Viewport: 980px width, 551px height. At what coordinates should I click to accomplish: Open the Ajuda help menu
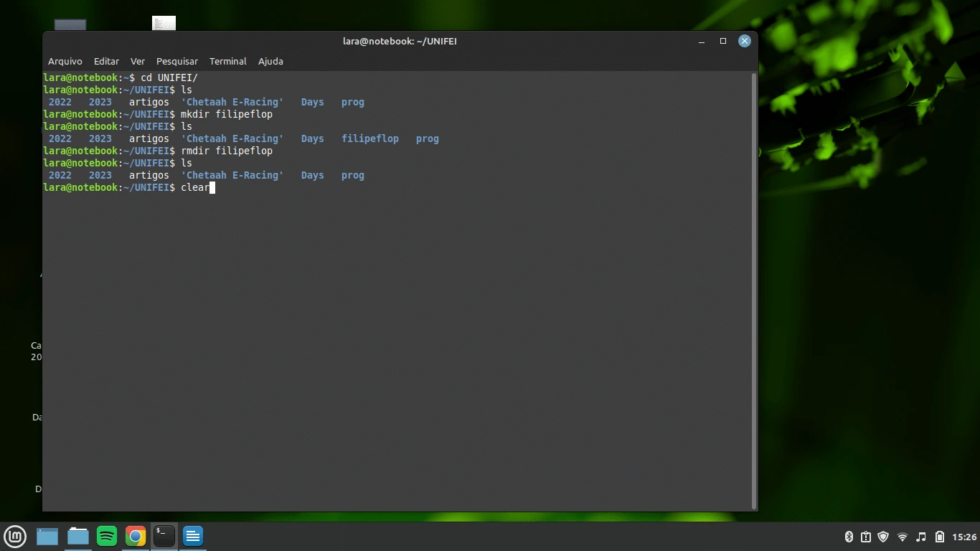pyautogui.click(x=270, y=62)
